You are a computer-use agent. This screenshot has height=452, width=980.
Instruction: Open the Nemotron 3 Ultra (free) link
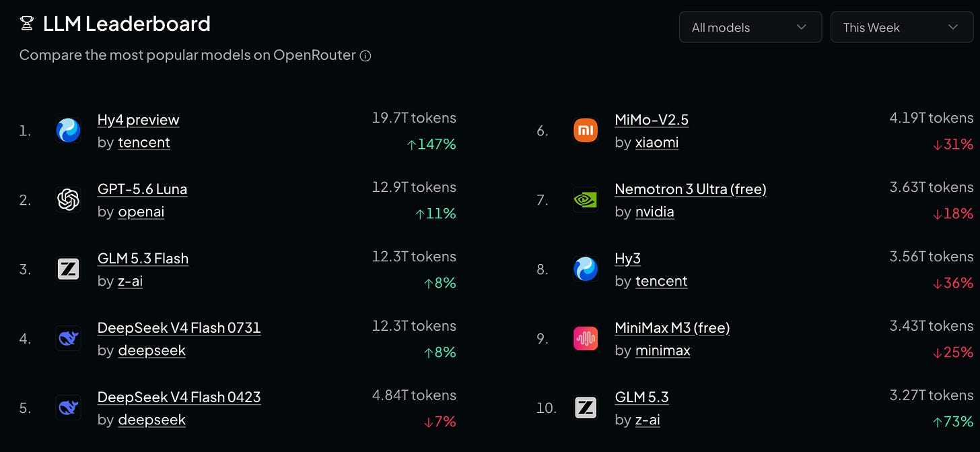691,189
